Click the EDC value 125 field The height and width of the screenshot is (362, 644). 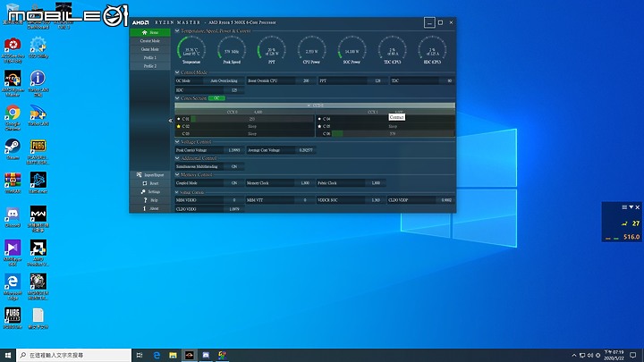(234, 90)
